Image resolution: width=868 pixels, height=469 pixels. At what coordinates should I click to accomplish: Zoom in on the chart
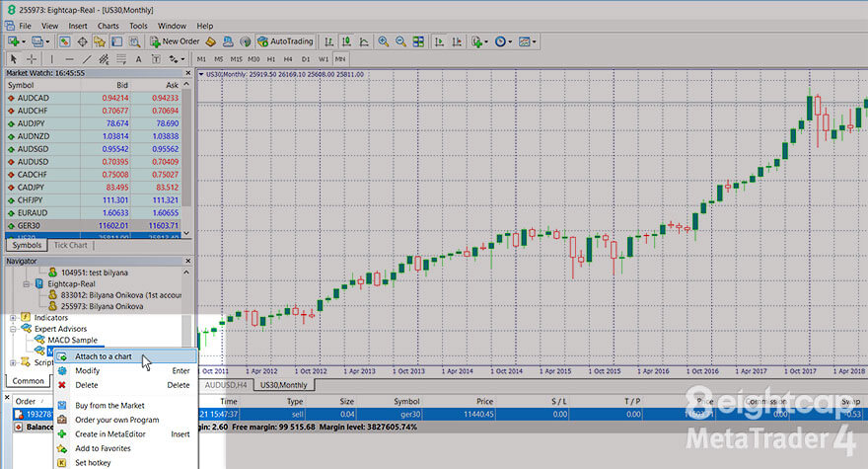(x=383, y=41)
